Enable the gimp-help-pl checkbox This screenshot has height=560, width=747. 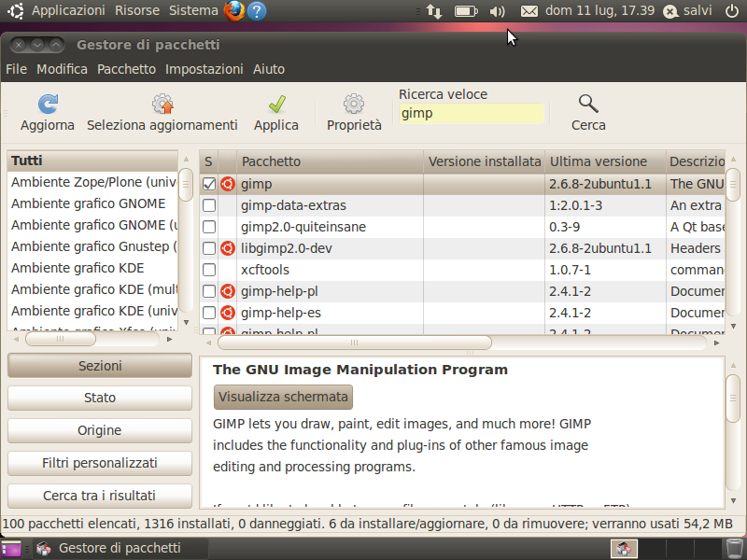coord(209,291)
